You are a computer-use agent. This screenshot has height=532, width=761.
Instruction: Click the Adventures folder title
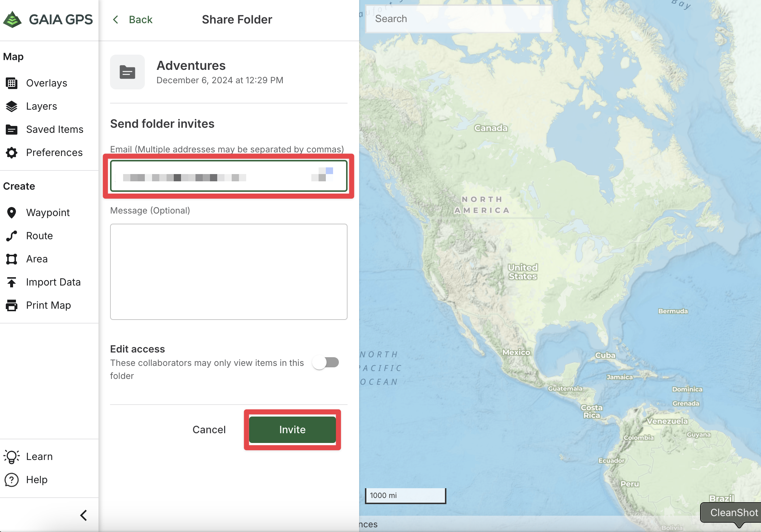191,66
